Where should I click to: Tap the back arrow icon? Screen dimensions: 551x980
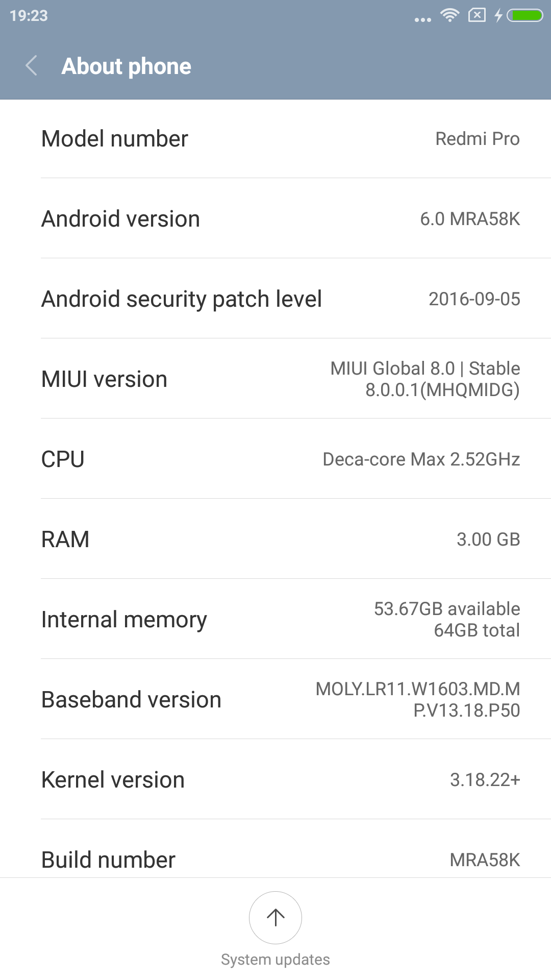(x=32, y=66)
